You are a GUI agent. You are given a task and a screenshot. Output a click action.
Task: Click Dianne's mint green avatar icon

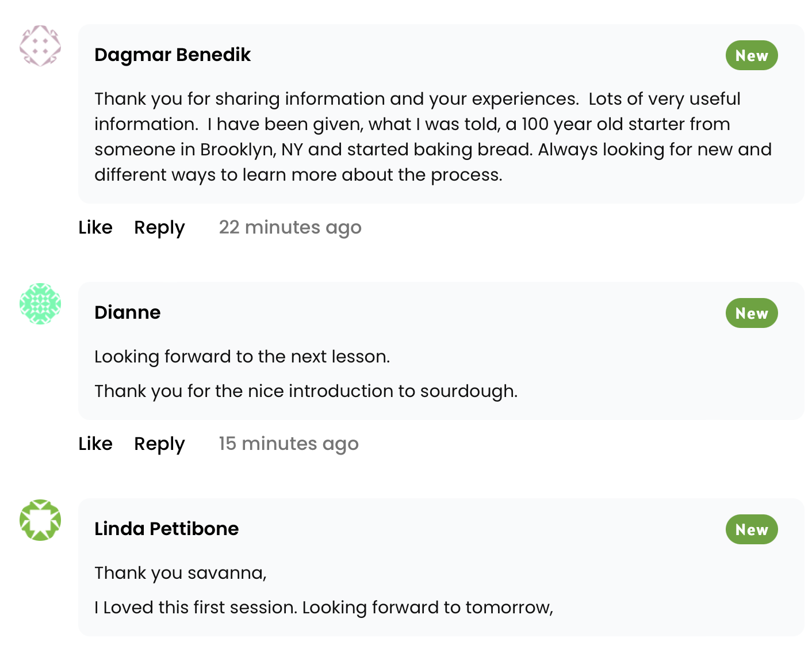[x=40, y=304]
